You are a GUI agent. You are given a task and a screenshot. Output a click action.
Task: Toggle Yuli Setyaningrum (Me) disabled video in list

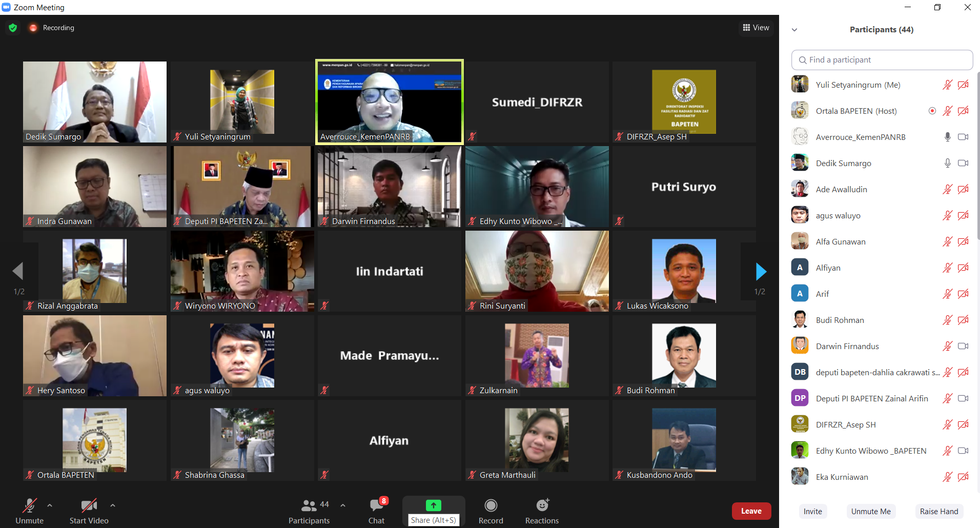point(963,85)
